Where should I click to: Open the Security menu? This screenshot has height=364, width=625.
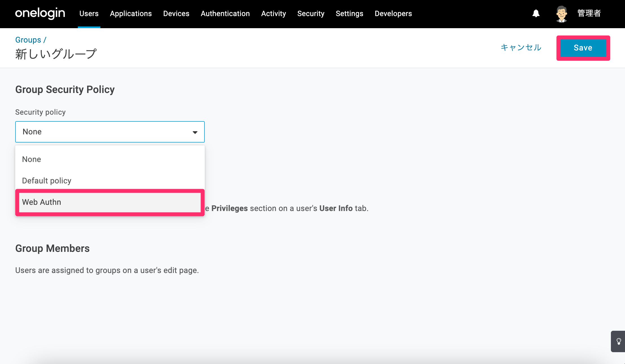pyautogui.click(x=311, y=14)
